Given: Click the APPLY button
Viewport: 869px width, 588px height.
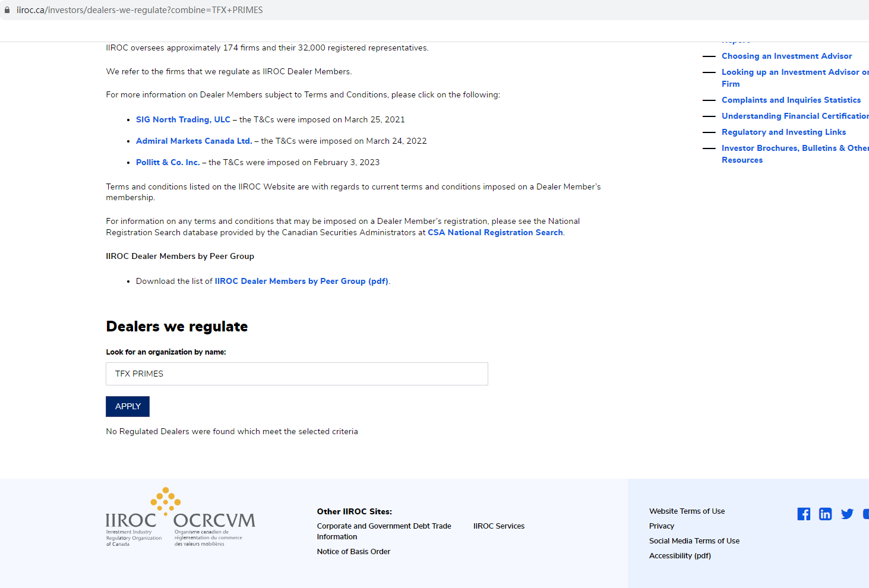Looking at the screenshot, I should [x=128, y=406].
